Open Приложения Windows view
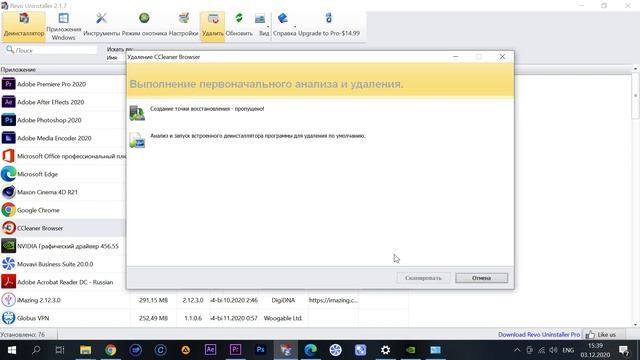Screen dimensions: 640x360 [63, 26]
